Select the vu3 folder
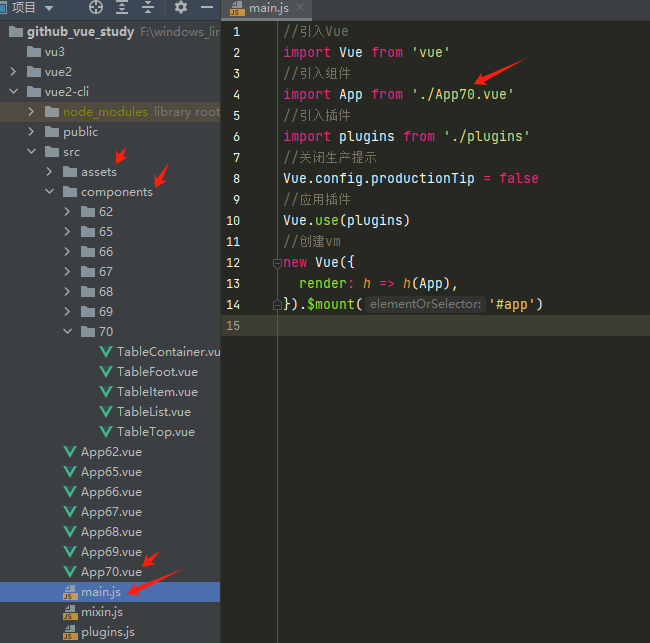This screenshot has height=643, width=650. (x=55, y=52)
